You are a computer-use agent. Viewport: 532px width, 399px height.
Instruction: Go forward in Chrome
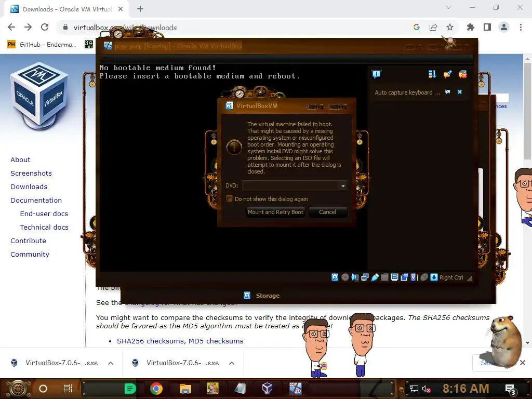pos(28,27)
